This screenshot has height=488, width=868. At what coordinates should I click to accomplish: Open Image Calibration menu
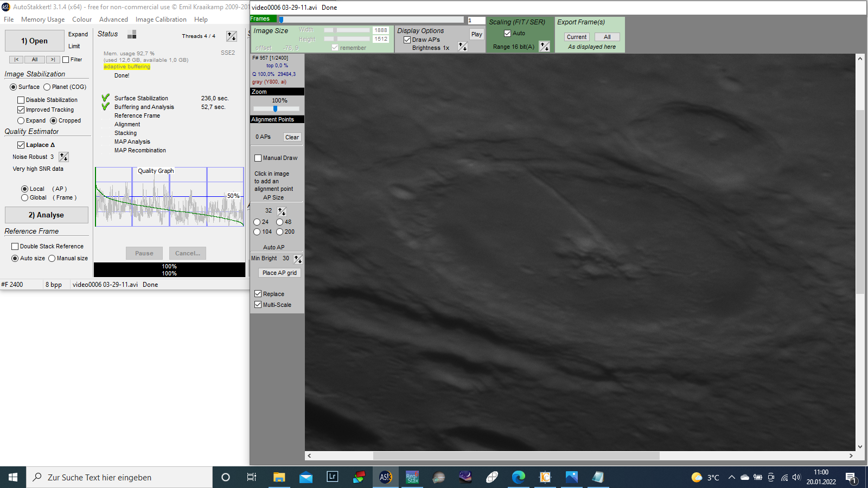[x=161, y=20]
